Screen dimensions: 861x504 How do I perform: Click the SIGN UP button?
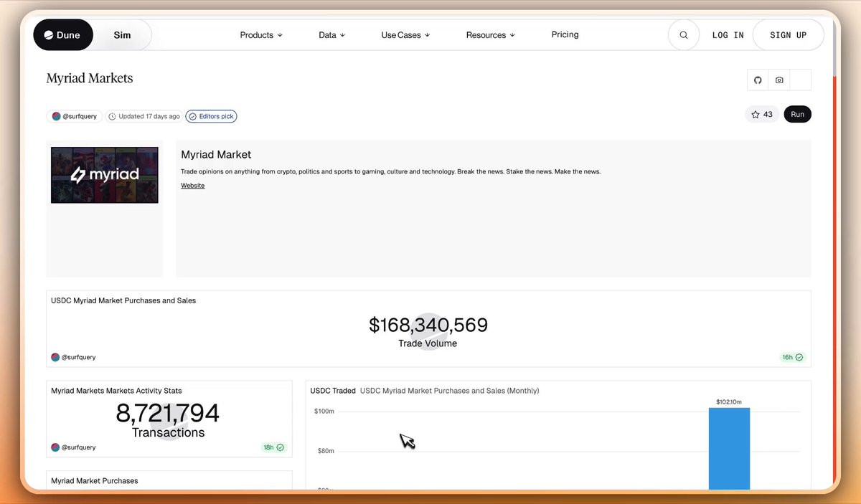pyautogui.click(x=788, y=35)
